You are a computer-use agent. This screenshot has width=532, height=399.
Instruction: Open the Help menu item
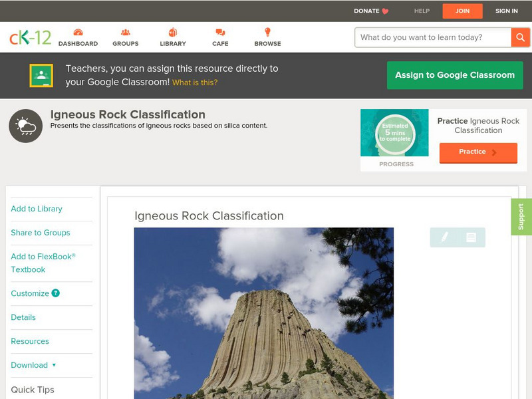(422, 11)
